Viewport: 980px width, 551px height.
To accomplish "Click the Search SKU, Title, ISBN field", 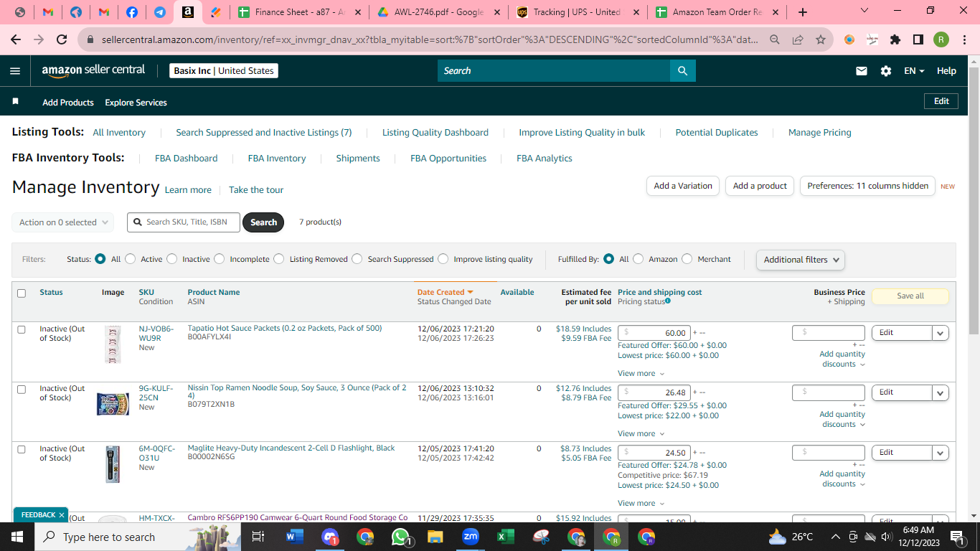I will (184, 222).
